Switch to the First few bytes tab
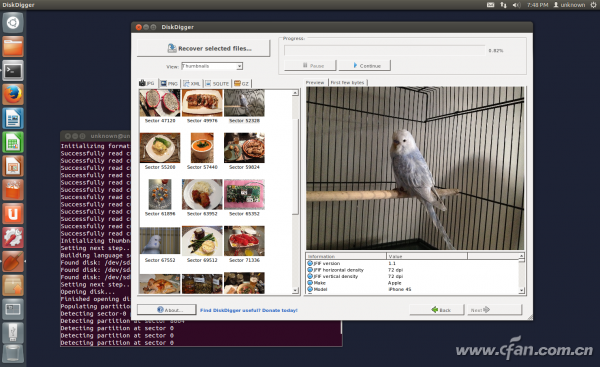 coord(347,82)
